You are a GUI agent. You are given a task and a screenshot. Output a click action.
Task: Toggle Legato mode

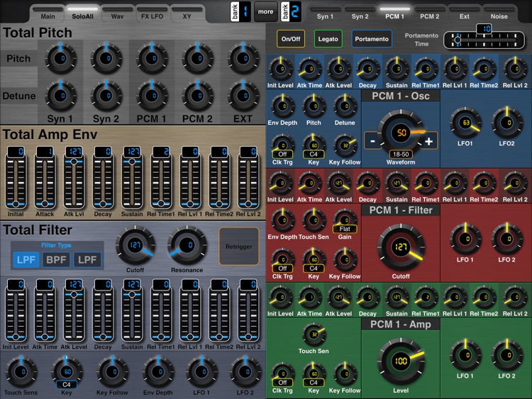point(328,39)
